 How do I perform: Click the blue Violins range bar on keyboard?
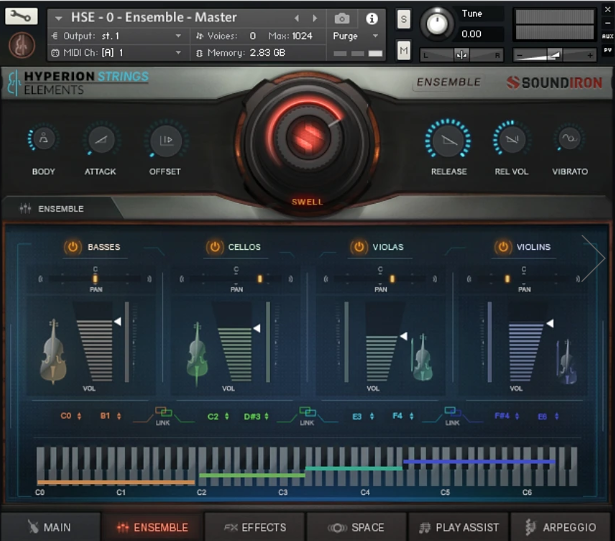[479, 462]
